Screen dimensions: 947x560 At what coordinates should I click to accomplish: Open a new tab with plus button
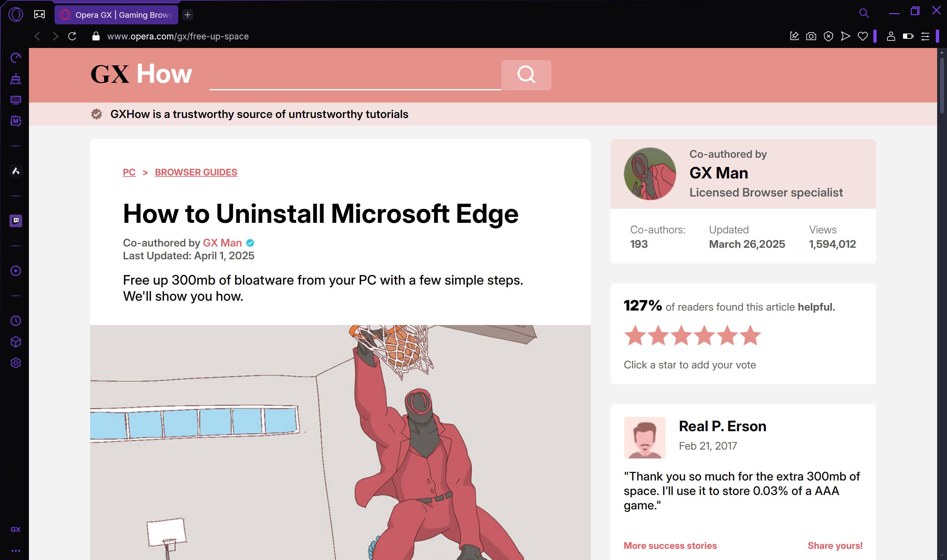tap(187, 15)
